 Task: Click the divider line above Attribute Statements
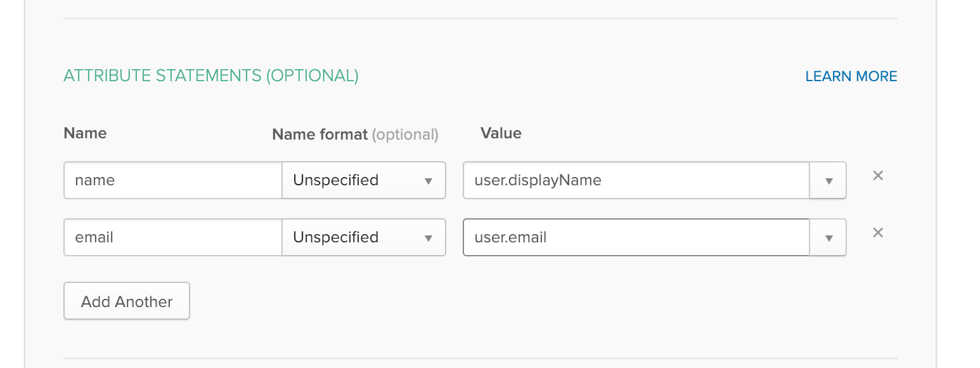480,18
